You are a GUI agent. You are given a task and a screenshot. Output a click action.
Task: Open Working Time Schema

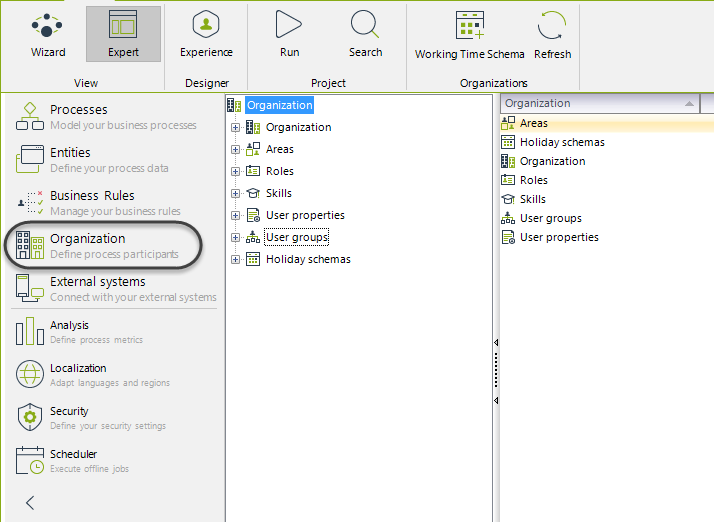(x=469, y=36)
